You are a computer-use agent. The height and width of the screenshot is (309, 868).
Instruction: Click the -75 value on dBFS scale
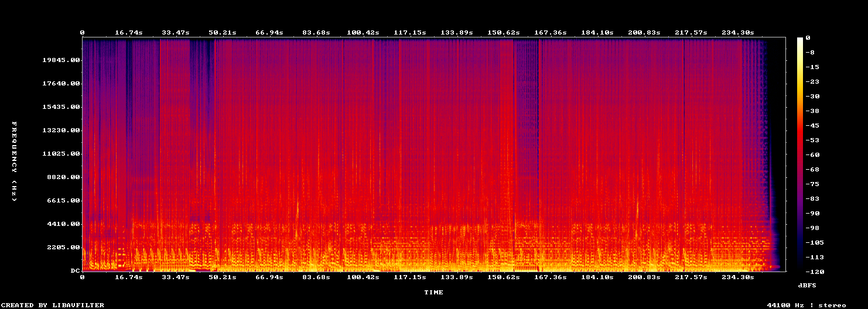pyautogui.click(x=812, y=184)
